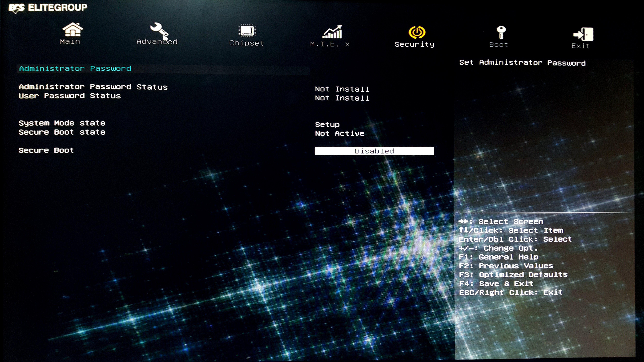Open the M.I.B. X tab label
Viewport: 644px width, 362px height.
[330, 44]
